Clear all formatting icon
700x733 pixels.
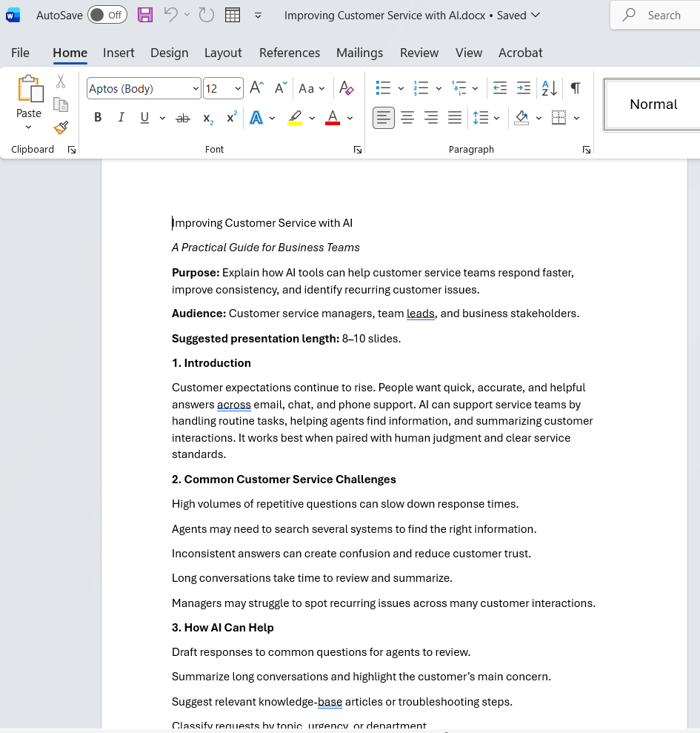click(346, 88)
